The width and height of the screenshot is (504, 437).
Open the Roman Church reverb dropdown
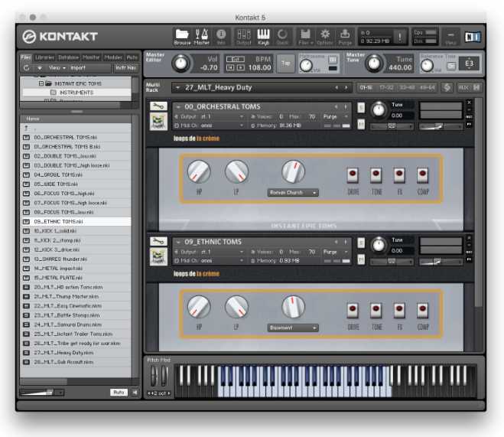[292, 193]
